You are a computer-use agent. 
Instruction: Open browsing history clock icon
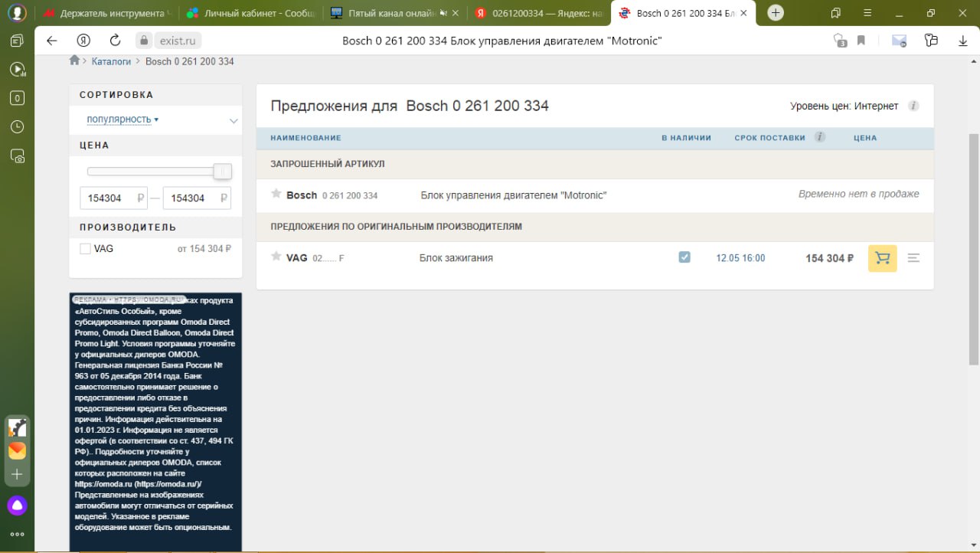click(x=17, y=127)
